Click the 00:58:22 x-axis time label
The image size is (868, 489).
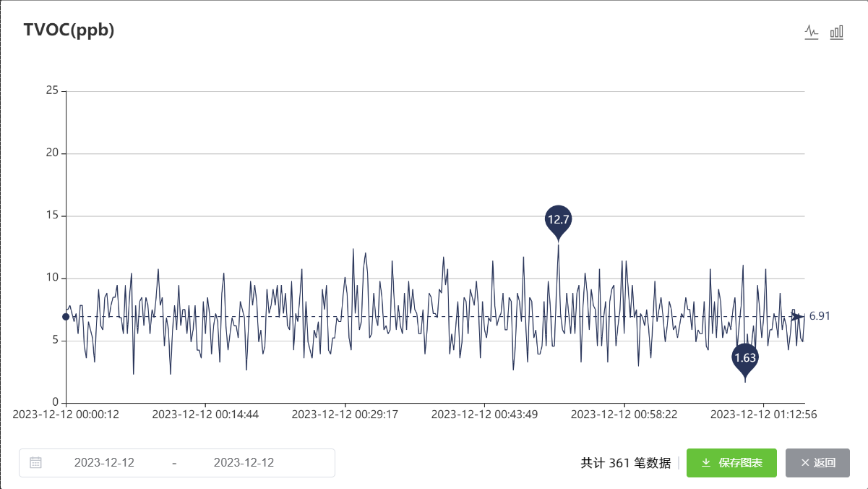pyautogui.click(x=624, y=414)
